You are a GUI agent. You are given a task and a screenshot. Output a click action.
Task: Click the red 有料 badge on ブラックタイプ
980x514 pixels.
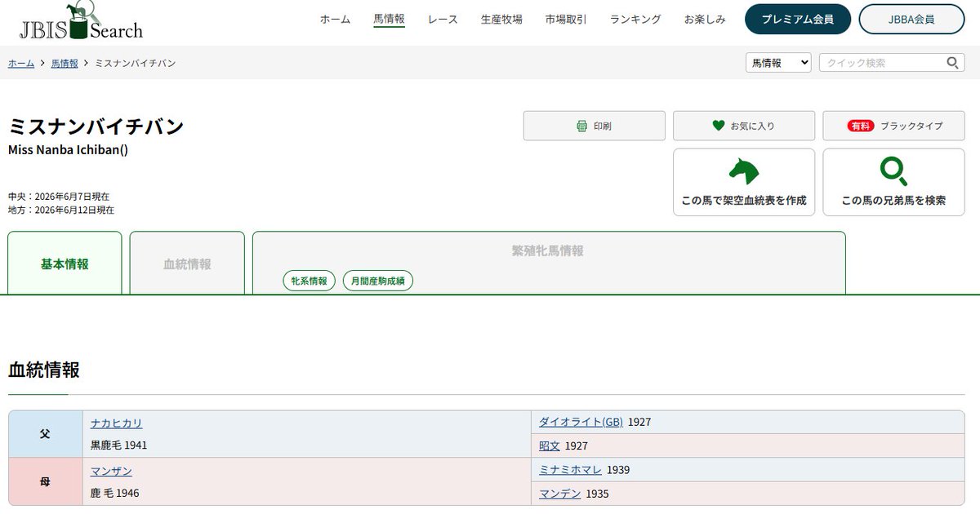point(861,126)
